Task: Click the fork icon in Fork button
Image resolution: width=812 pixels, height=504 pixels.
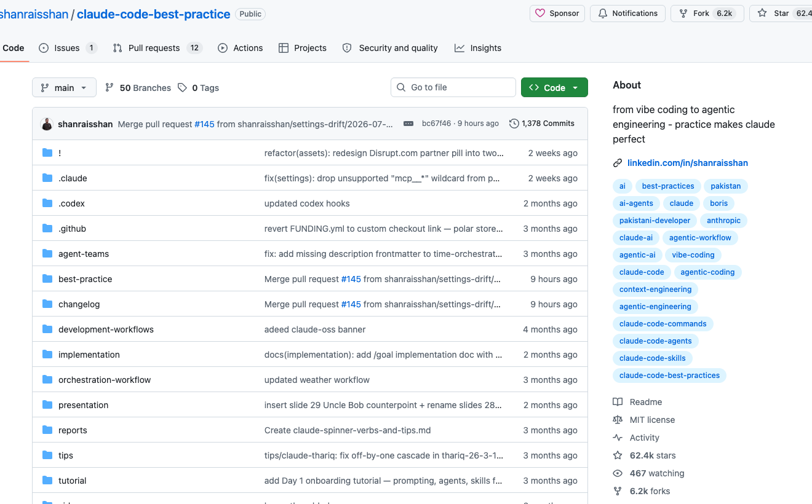Action: [x=683, y=14]
